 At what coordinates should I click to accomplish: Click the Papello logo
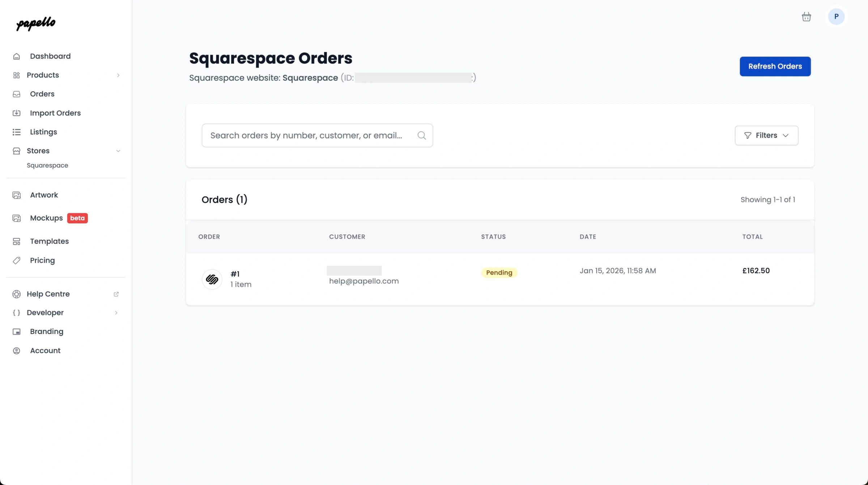(36, 24)
